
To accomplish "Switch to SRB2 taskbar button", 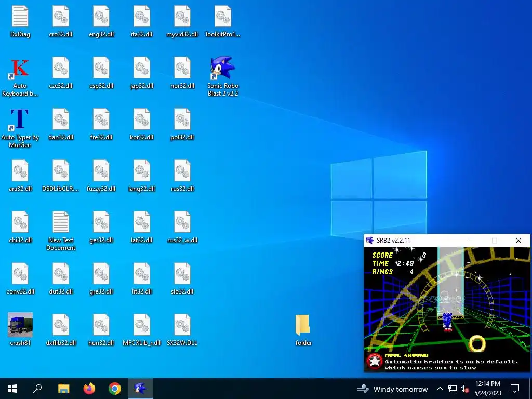I will point(140,389).
